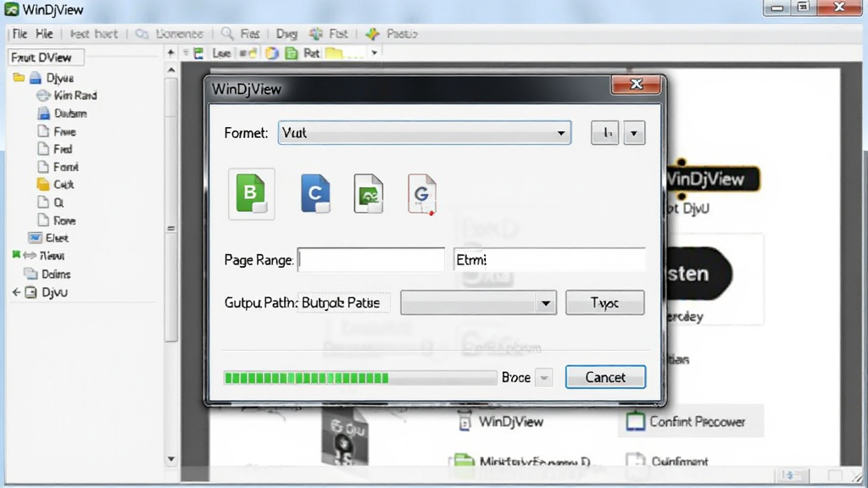Click the Fat menu with gear icon
This screenshot has width=868, height=488.
click(x=338, y=34)
